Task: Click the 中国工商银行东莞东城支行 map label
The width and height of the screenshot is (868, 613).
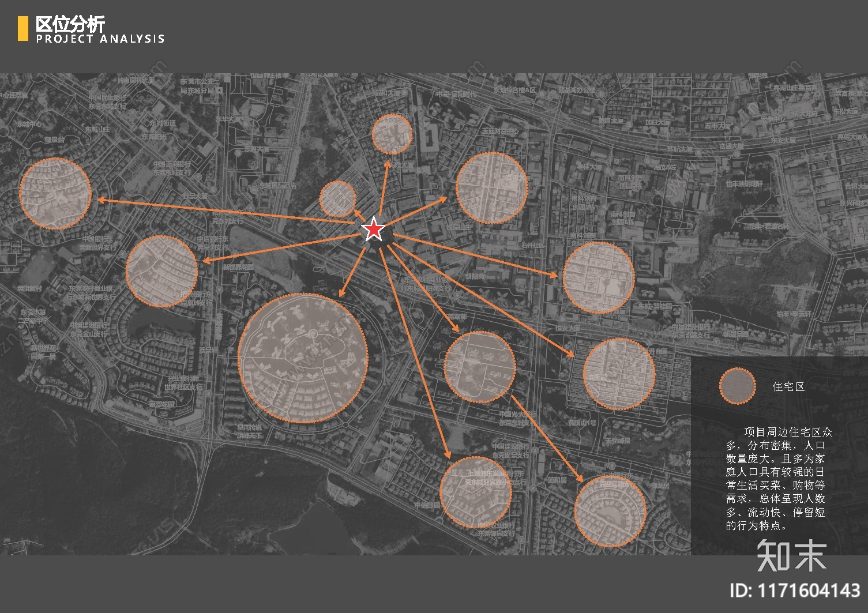Action: point(172,168)
